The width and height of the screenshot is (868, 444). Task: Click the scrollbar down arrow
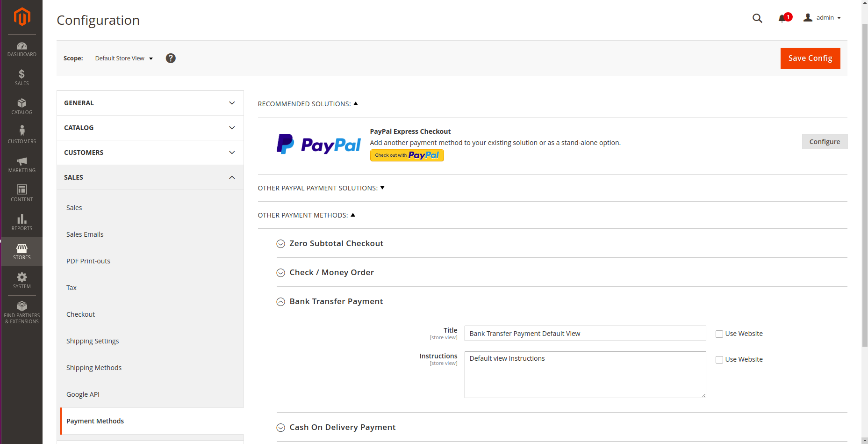[x=865, y=441]
